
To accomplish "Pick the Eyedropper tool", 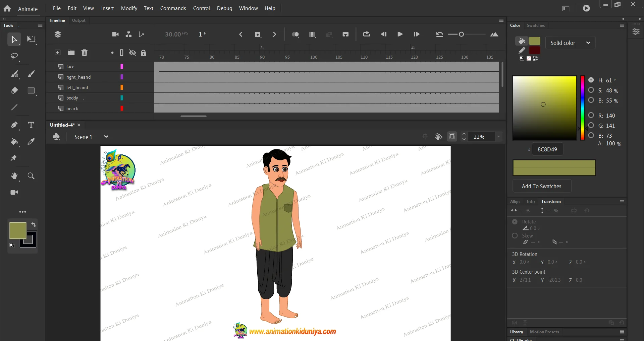I will point(31,142).
